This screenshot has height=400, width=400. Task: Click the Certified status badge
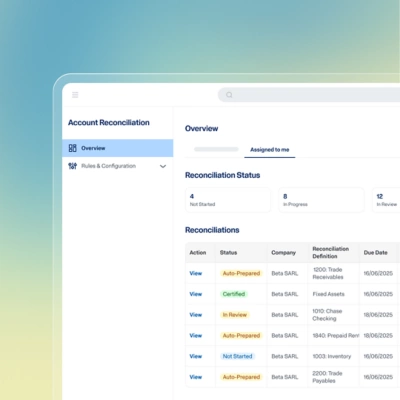pos(234,294)
